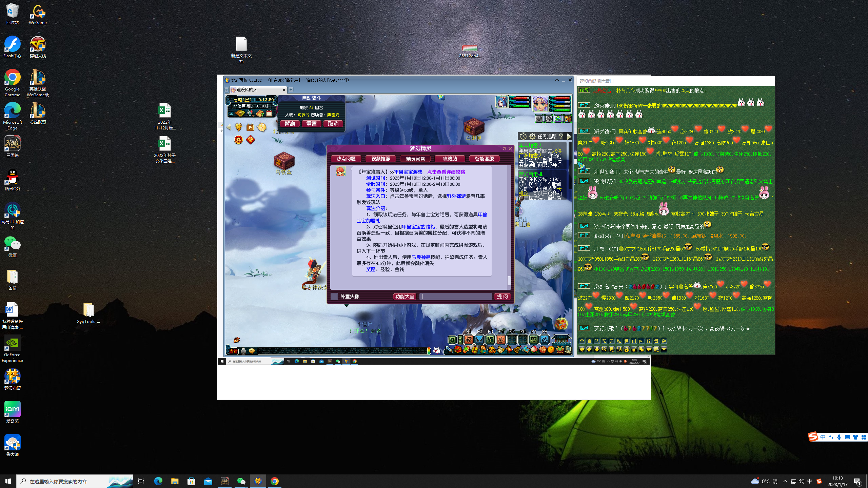Toggle the 帮 guild channel filter

pyautogui.click(x=604, y=341)
